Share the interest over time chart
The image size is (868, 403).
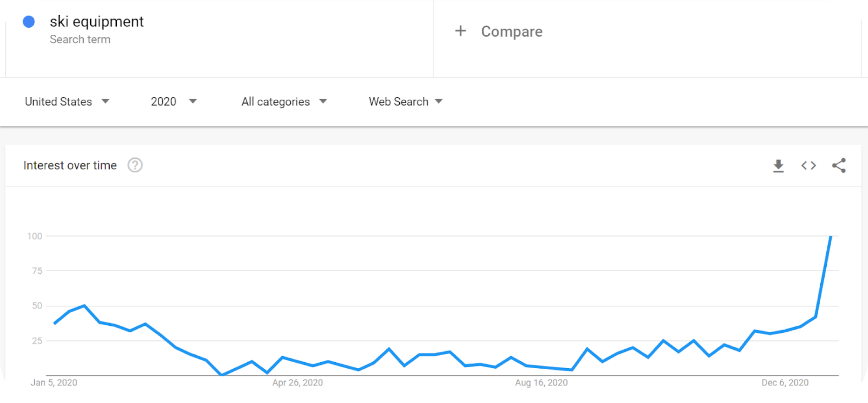[x=838, y=165]
